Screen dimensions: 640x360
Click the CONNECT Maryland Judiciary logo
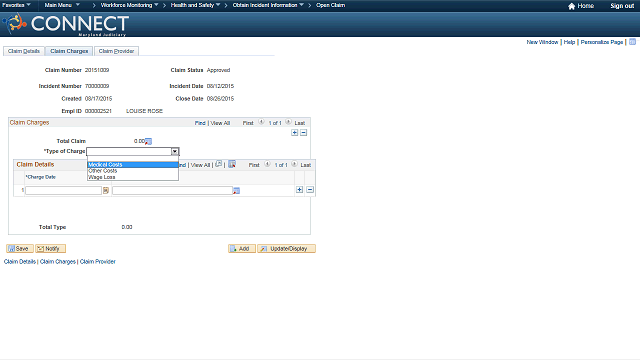coord(66,24)
